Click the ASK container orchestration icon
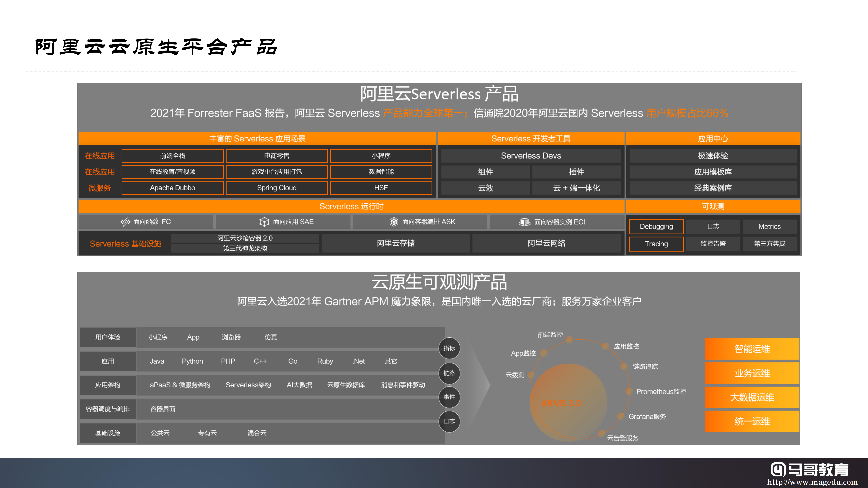Image resolution: width=868 pixels, height=488 pixels. tap(394, 222)
